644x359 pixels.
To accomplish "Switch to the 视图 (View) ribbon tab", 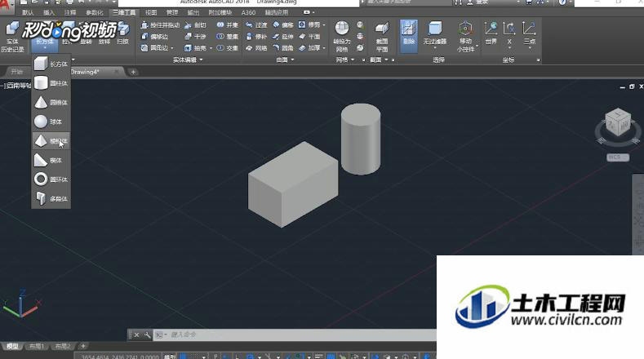I will pos(151,13).
